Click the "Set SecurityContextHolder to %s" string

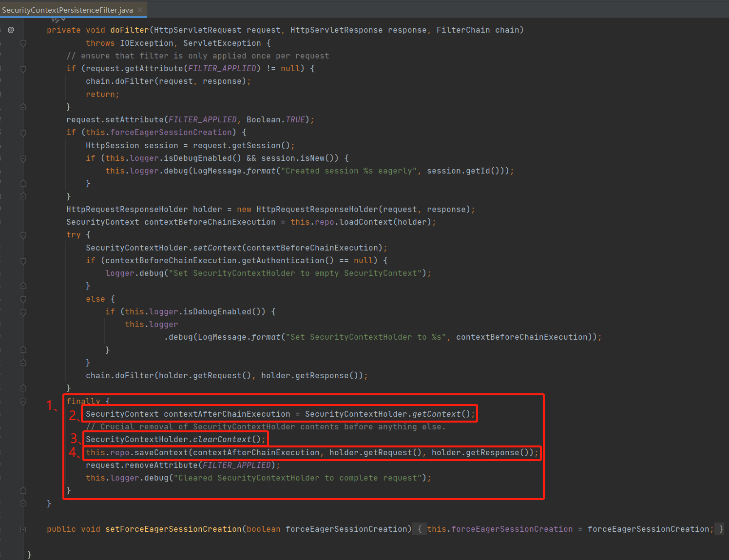click(365, 337)
